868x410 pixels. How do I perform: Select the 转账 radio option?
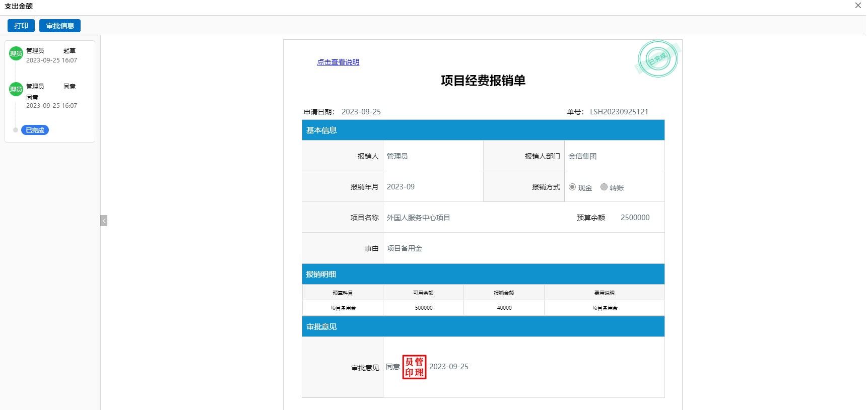tap(604, 187)
